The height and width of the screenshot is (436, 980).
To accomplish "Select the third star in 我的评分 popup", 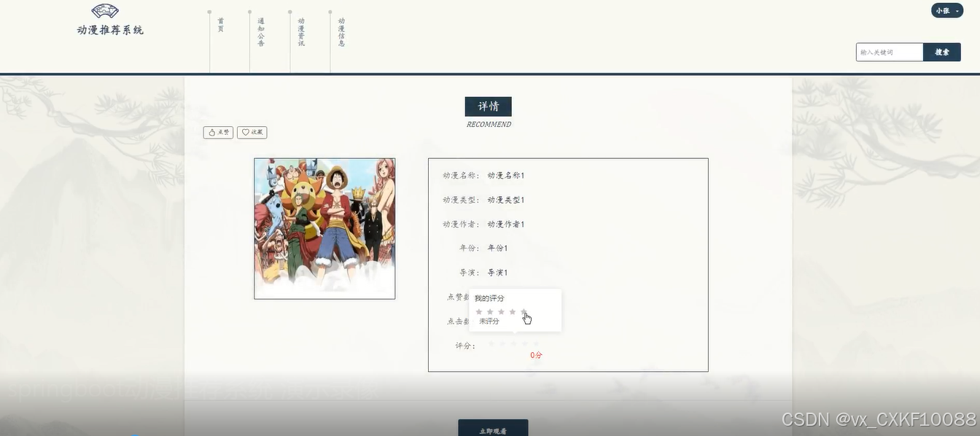I will 501,311.
